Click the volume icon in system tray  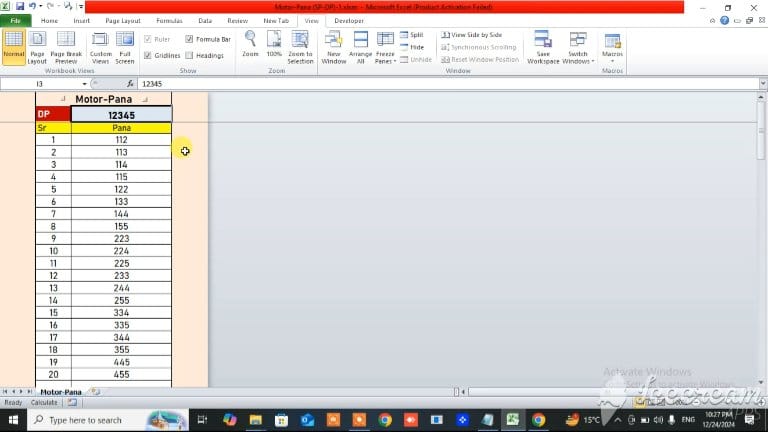point(658,420)
